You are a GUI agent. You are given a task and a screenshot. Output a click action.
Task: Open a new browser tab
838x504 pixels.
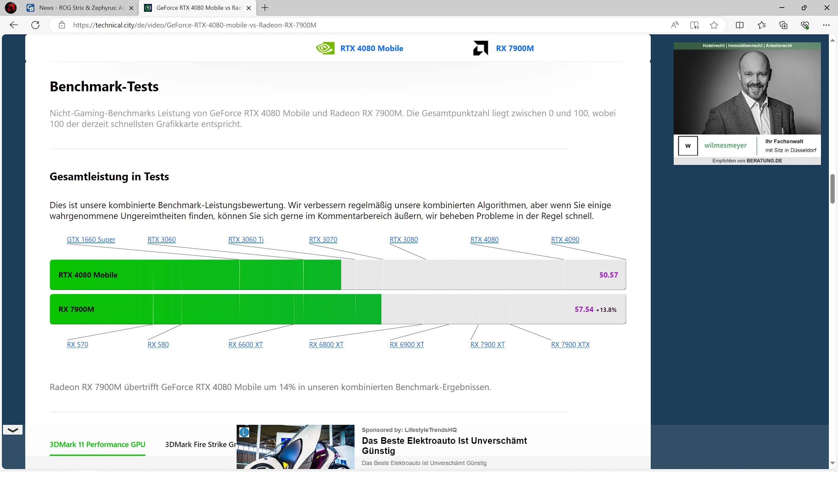265,8
